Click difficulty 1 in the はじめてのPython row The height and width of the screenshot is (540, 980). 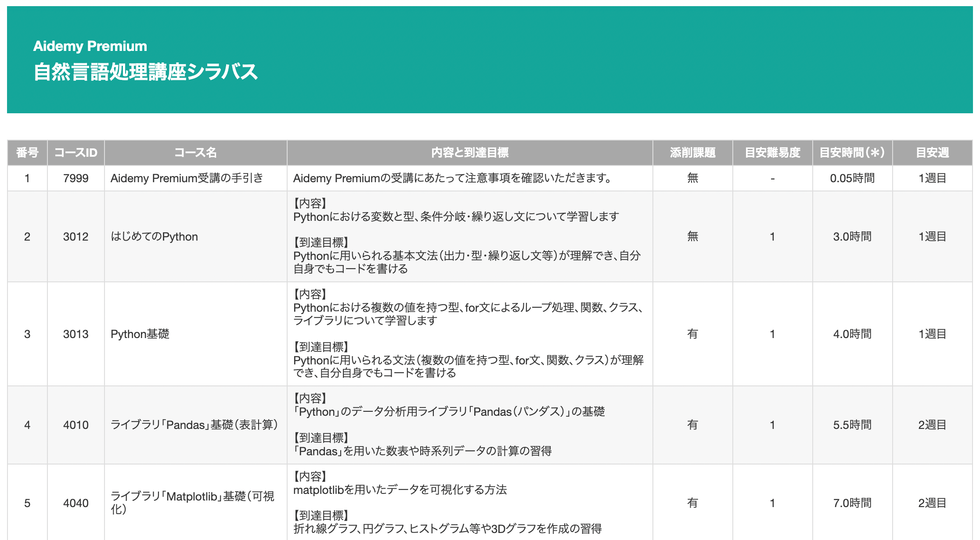(773, 237)
